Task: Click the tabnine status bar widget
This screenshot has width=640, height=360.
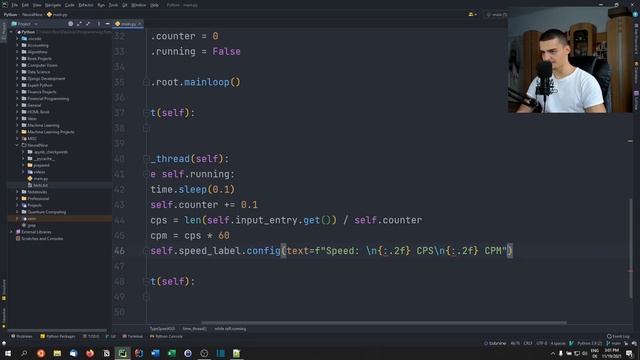Action: coord(495,343)
